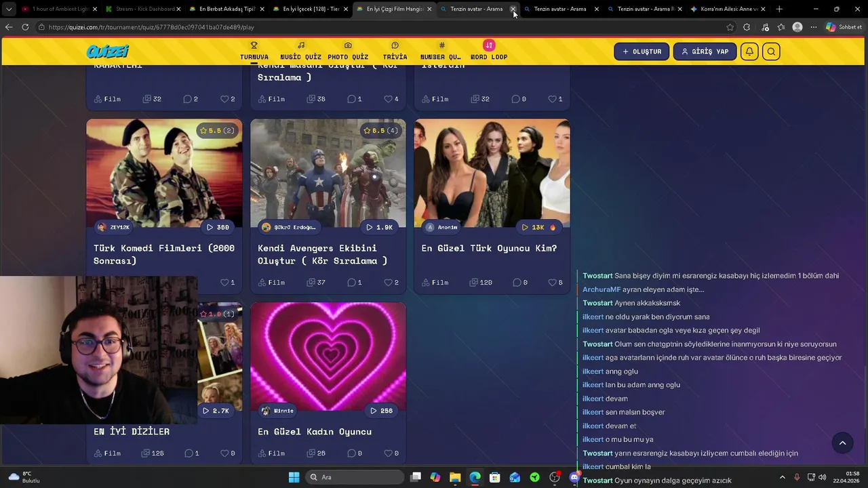Open the browser settings menu (three dots)
Viewport: 868px width, 488px height.
pyautogui.click(x=813, y=27)
